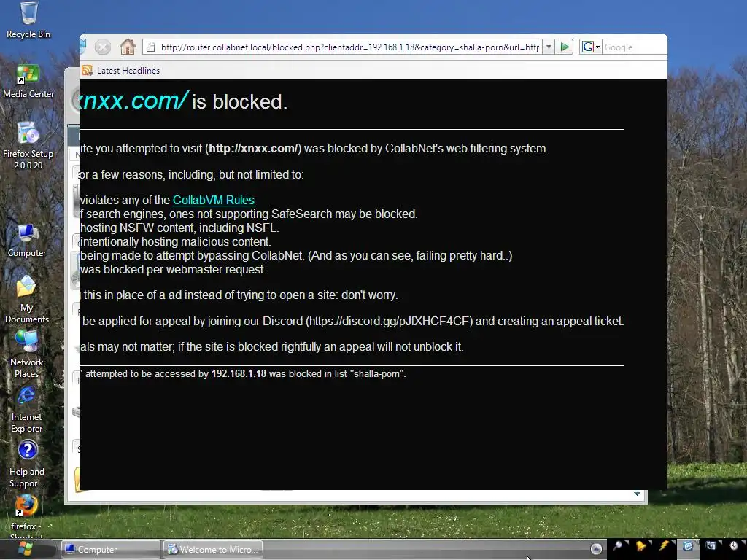Click the scroll-down arrow in the background window
The width and height of the screenshot is (747, 560).
637,494
